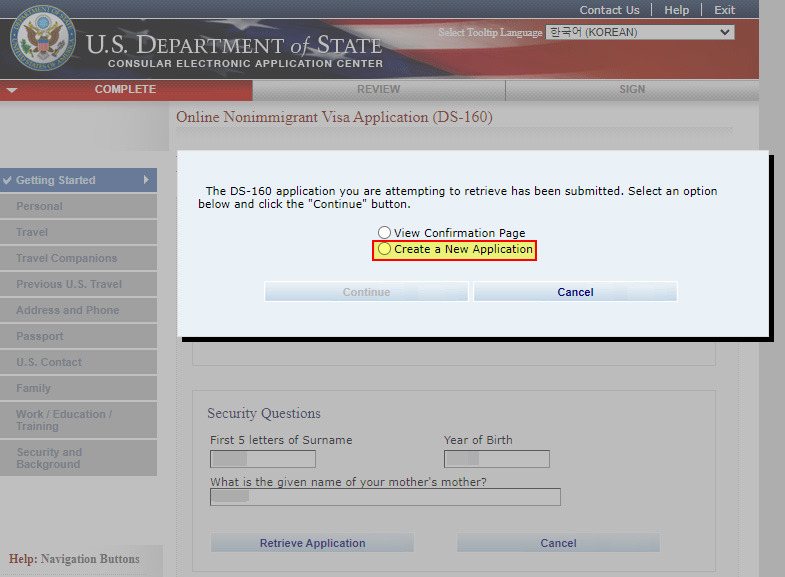Open the Help link in header
Screen dimensions: 785x577
pyautogui.click(x=676, y=10)
